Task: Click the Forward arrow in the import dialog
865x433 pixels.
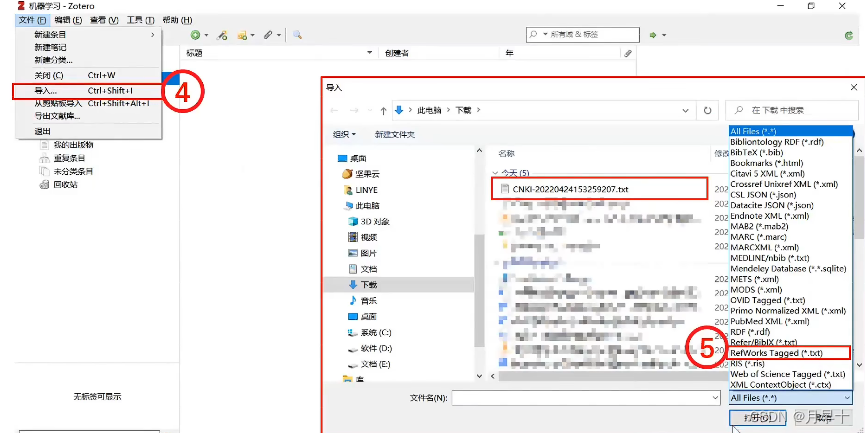Action: 354,110
